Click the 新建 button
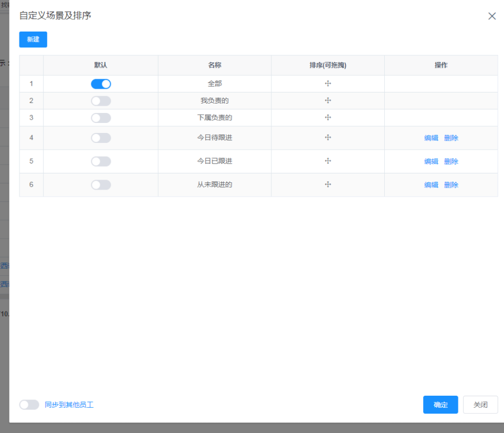This screenshot has width=504, height=433. tap(33, 39)
